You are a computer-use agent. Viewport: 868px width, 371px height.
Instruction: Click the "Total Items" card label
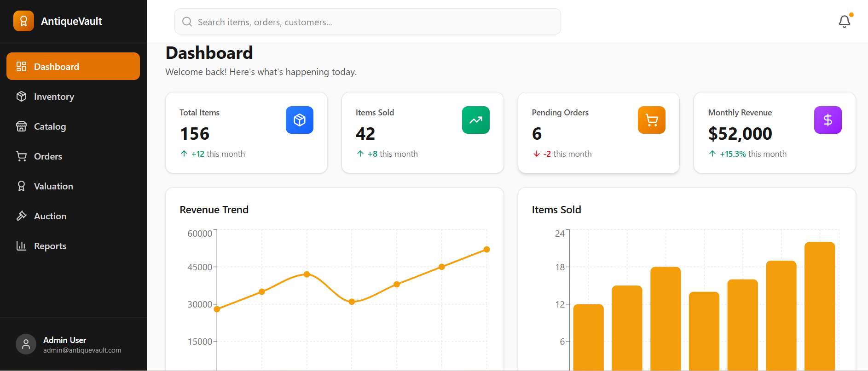199,113
